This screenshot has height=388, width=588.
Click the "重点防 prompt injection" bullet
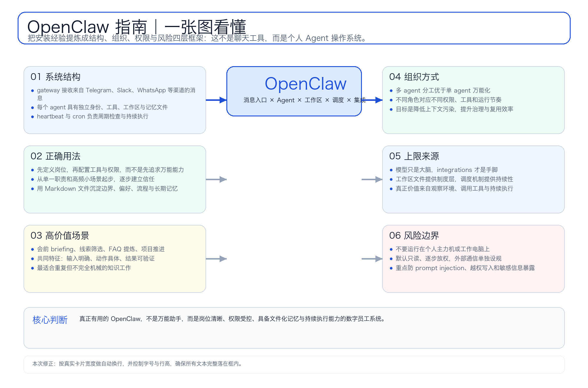tap(465, 268)
